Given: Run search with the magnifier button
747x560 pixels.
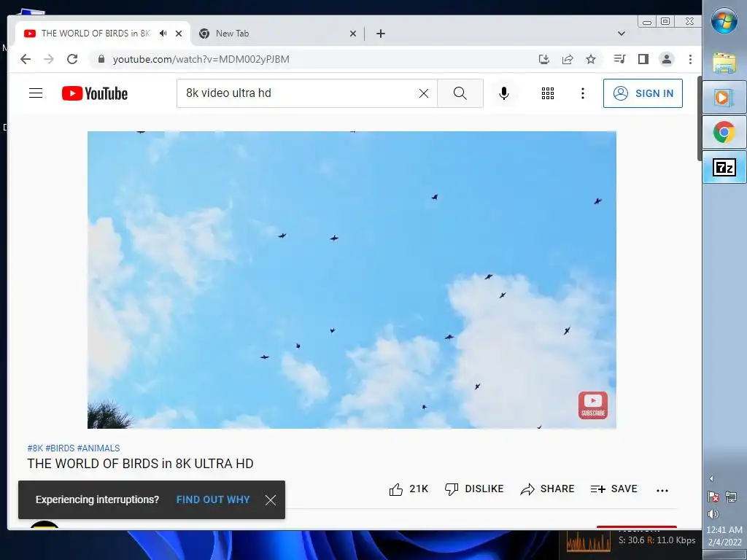Looking at the screenshot, I should point(460,93).
